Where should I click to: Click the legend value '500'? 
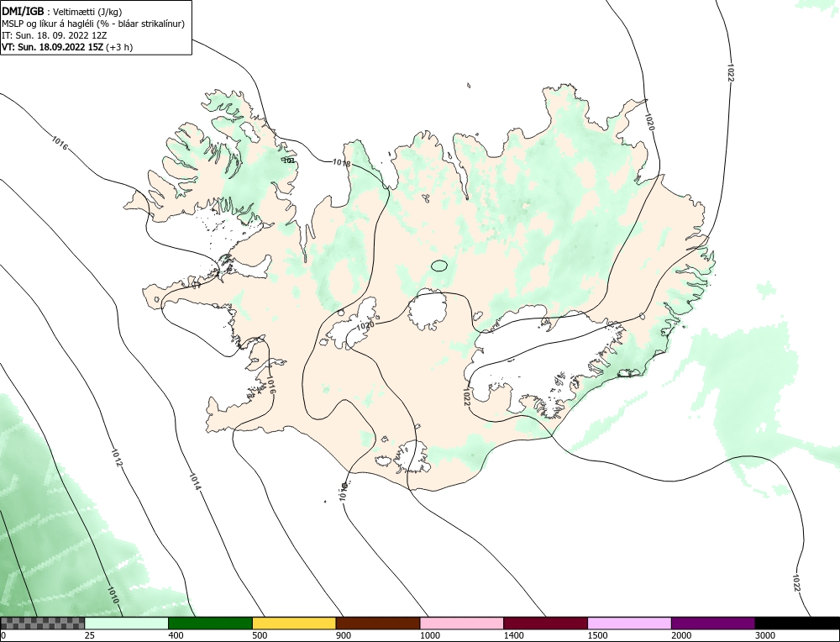point(260,636)
